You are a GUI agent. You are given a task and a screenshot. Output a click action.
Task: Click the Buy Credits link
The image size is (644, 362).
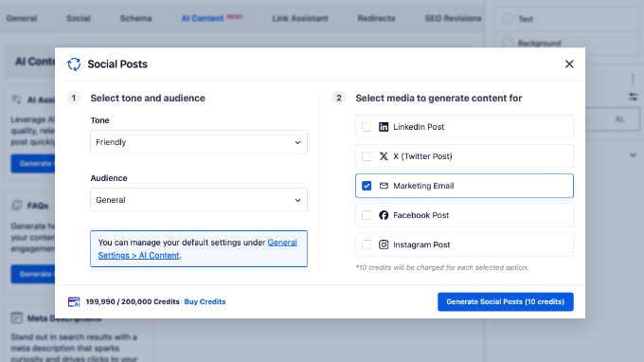click(x=205, y=301)
